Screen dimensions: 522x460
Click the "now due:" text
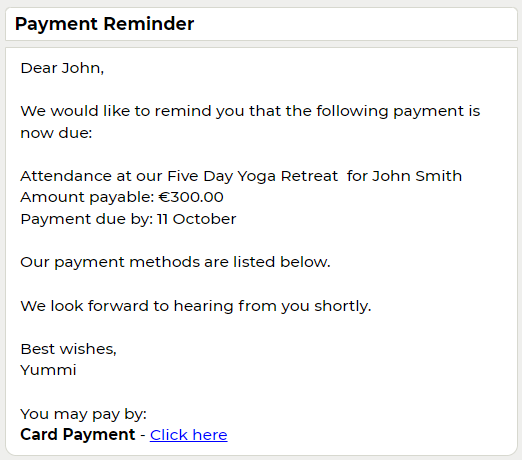56,133
